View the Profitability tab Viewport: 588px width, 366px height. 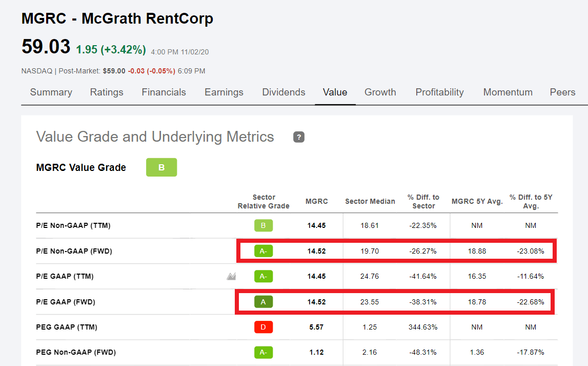click(x=439, y=92)
